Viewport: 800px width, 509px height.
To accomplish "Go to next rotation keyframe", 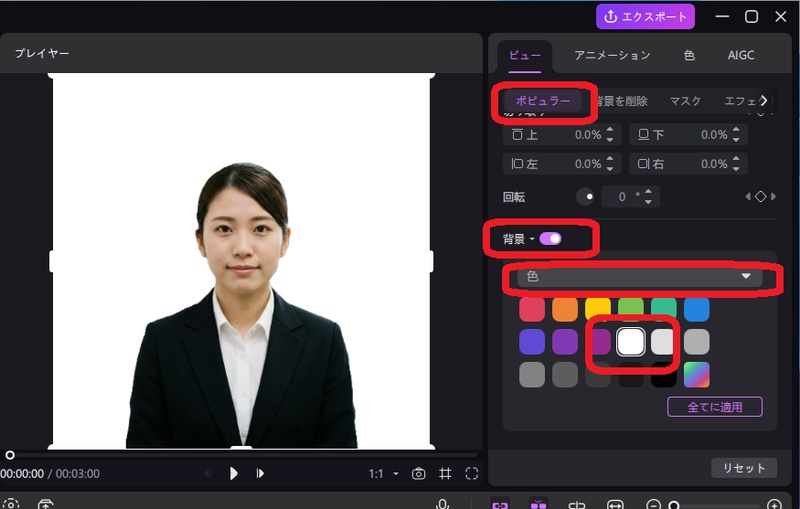I will click(773, 196).
